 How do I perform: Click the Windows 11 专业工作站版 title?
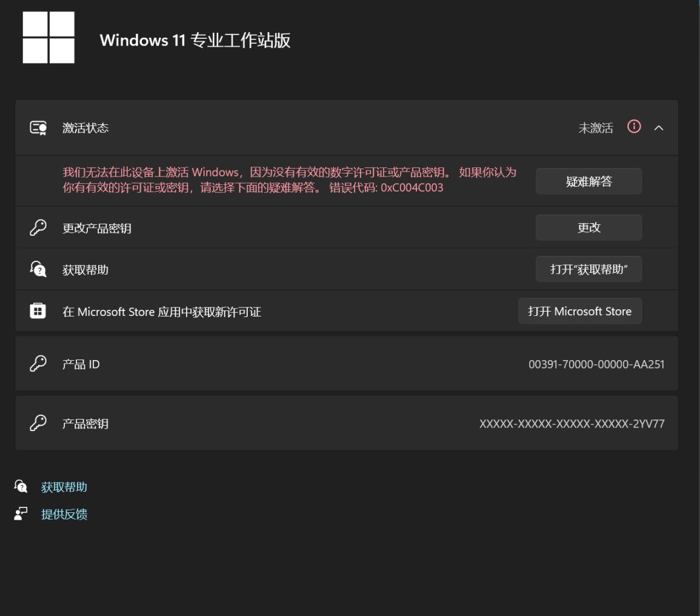(x=195, y=40)
